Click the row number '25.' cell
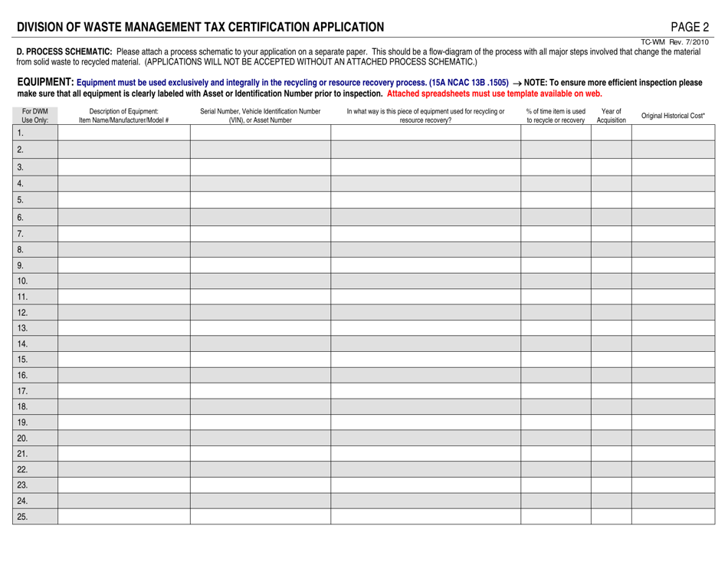 [34, 517]
